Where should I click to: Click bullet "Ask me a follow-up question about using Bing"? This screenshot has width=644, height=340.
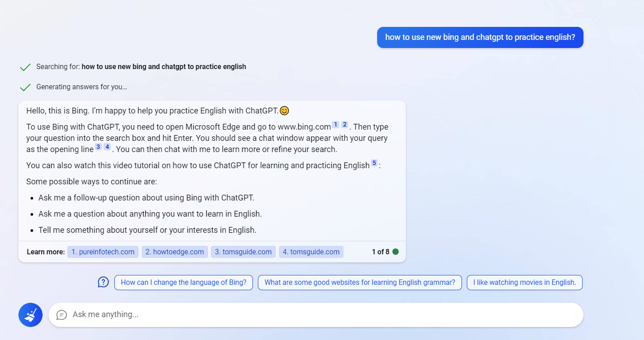click(146, 198)
